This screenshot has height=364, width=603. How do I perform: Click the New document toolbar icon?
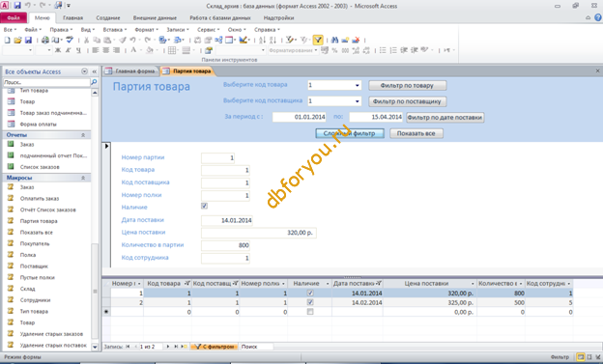pyautogui.click(x=7, y=40)
